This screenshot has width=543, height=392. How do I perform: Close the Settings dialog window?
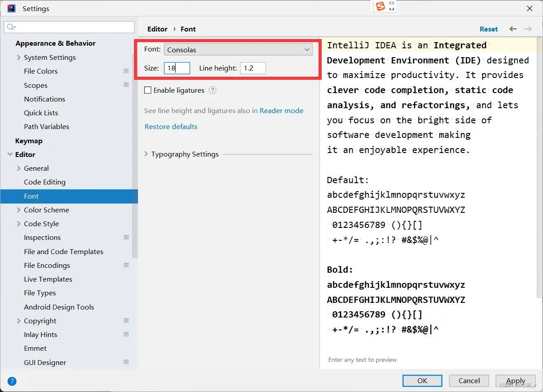tap(530, 8)
